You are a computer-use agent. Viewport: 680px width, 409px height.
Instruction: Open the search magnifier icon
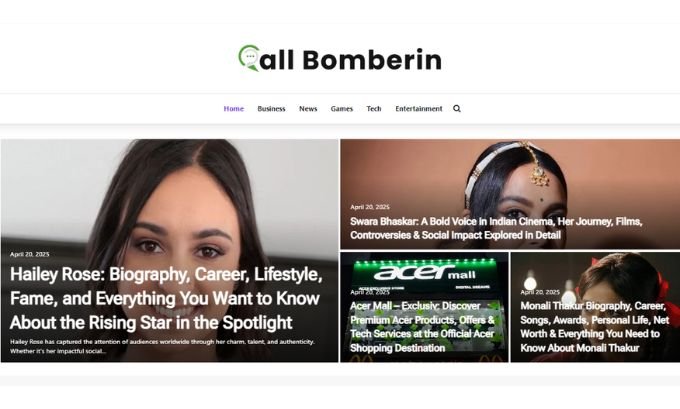457,108
